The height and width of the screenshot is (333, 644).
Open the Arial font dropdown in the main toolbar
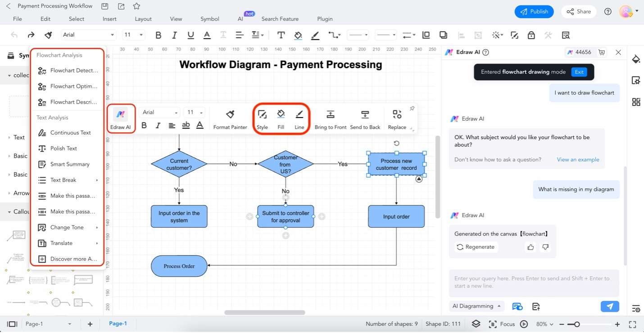point(89,35)
